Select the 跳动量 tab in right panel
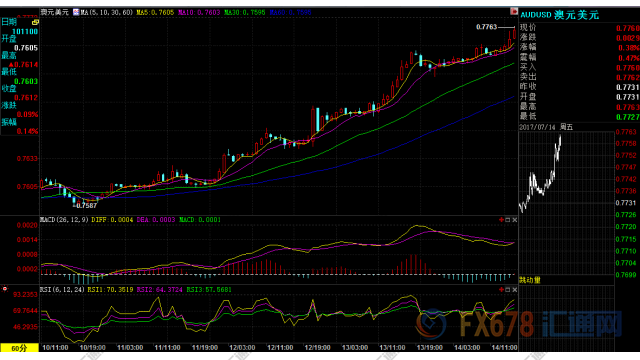640x360 pixels. (x=530, y=280)
